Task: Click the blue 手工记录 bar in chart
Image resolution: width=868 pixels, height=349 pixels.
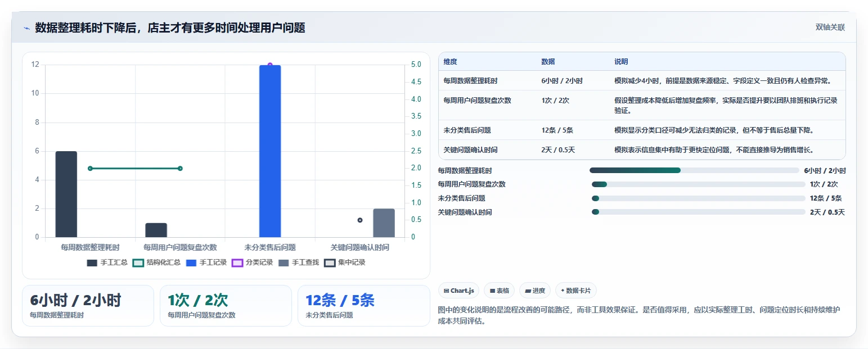Action: 270,151
